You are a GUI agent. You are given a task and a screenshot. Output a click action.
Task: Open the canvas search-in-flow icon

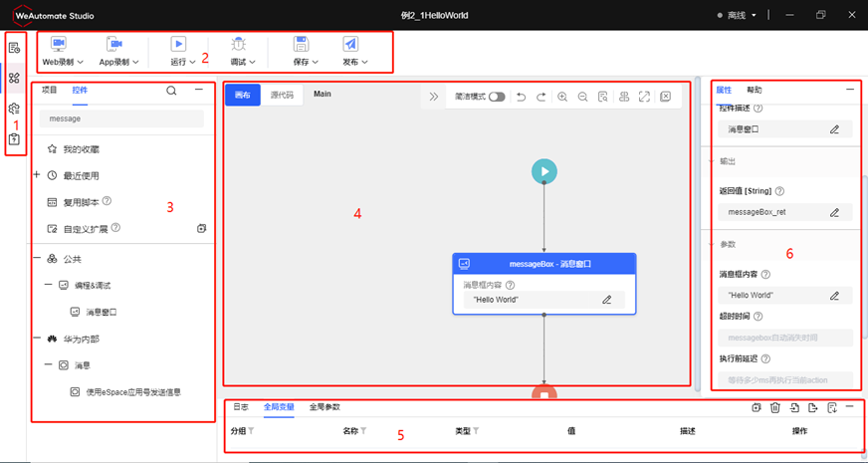pyautogui.click(x=603, y=97)
